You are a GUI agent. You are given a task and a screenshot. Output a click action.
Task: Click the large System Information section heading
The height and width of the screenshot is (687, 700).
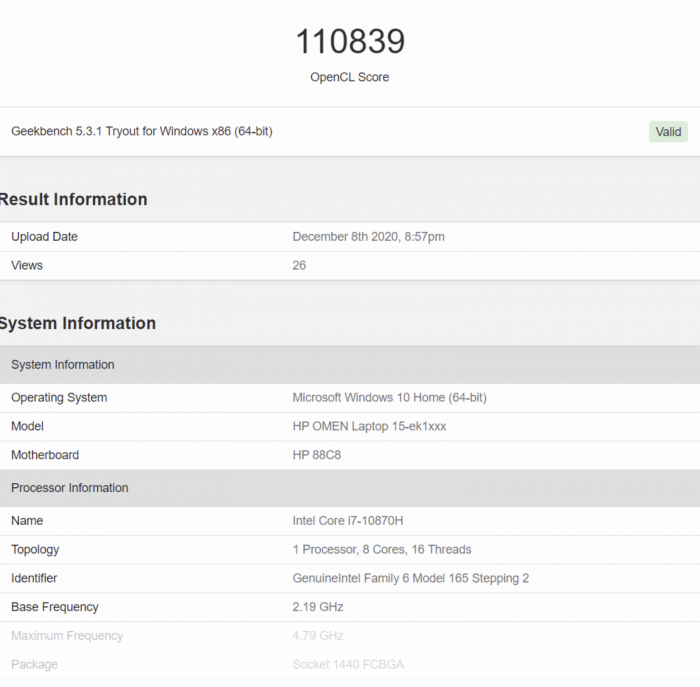coord(77,324)
